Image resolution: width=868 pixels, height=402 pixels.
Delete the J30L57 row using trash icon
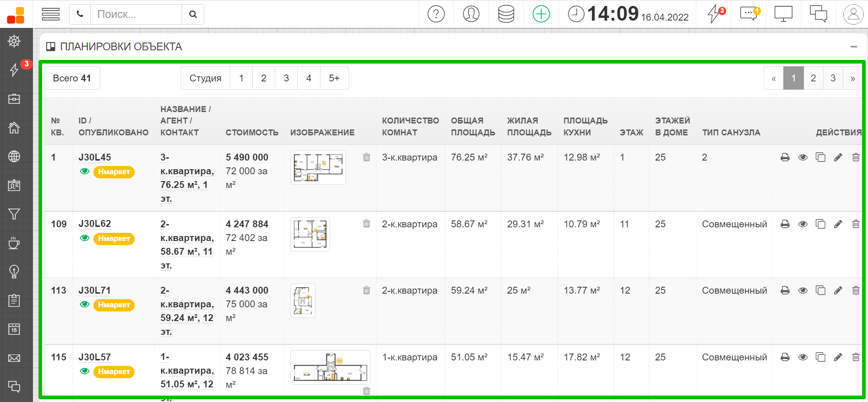tap(855, 357)
